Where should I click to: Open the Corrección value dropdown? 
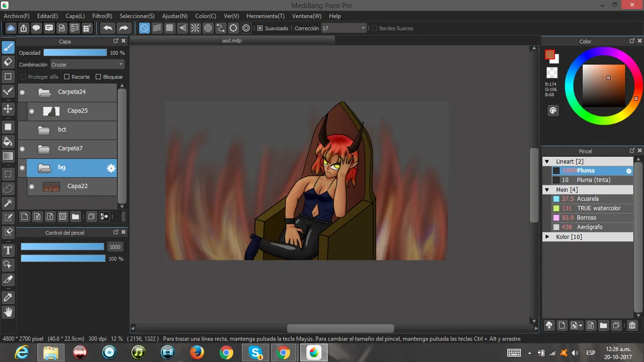click(344, 28)
